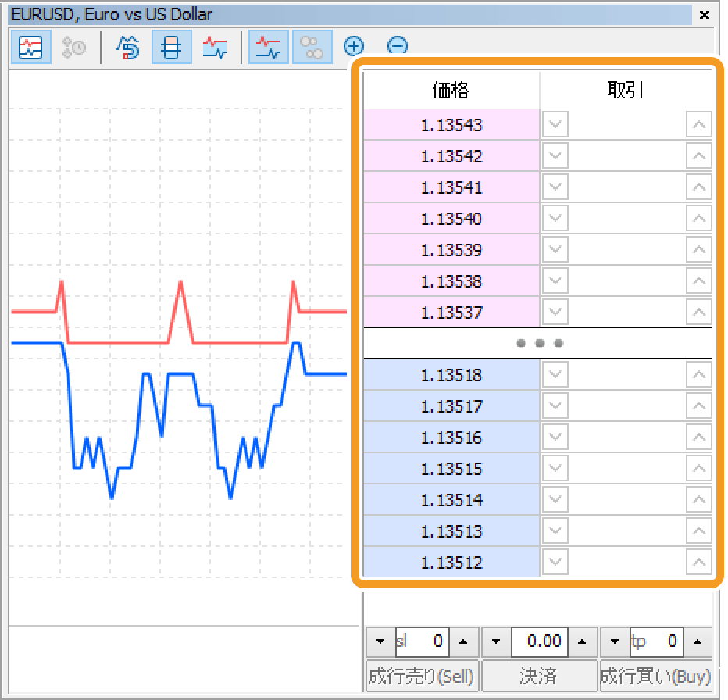Image resolution: width=728 pixels, height=700 pixels.
Task: Toggle the tick chart display icon
Action: pyautogui.click(x=30, y=48)
